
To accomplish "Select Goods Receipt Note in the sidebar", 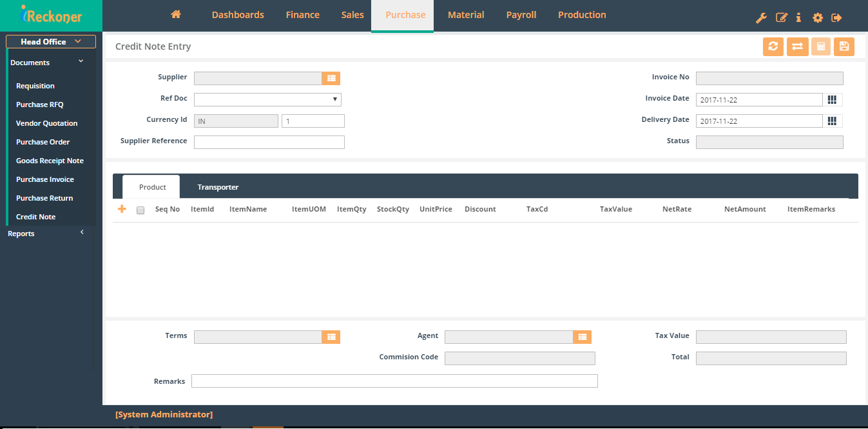I will pos(50,160).
